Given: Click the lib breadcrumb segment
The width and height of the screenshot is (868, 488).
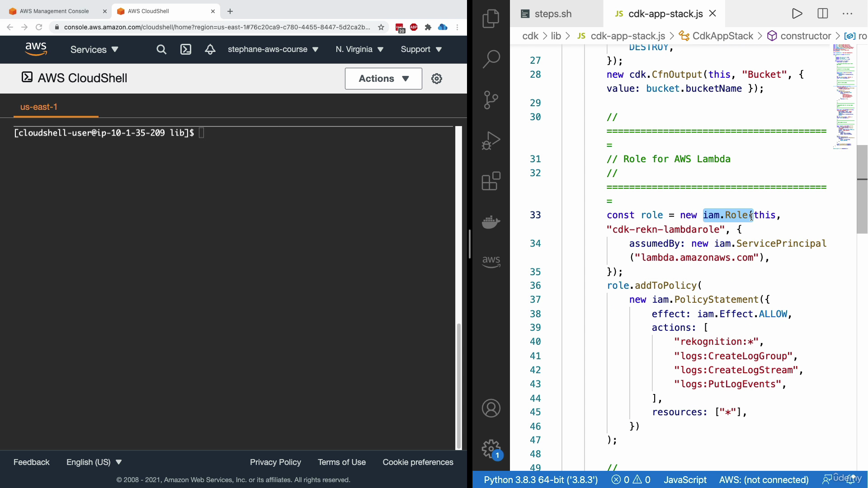Looking at the screenshot, I should pos(556,36).
